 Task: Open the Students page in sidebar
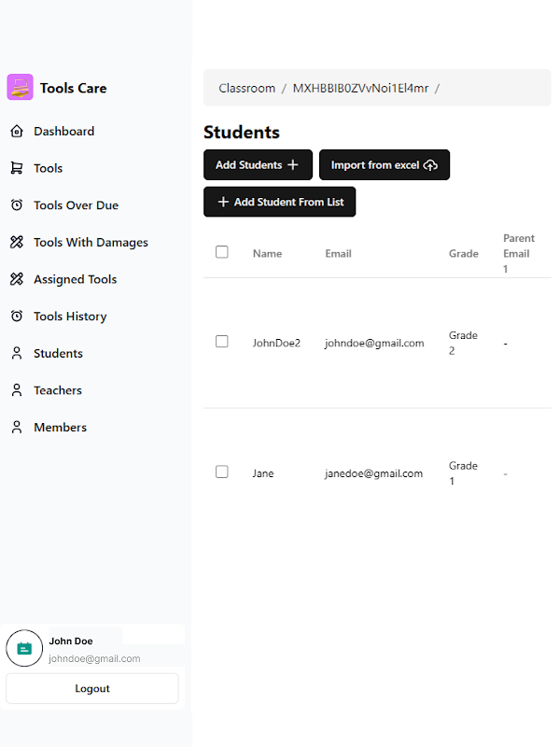tap(58, 354)
